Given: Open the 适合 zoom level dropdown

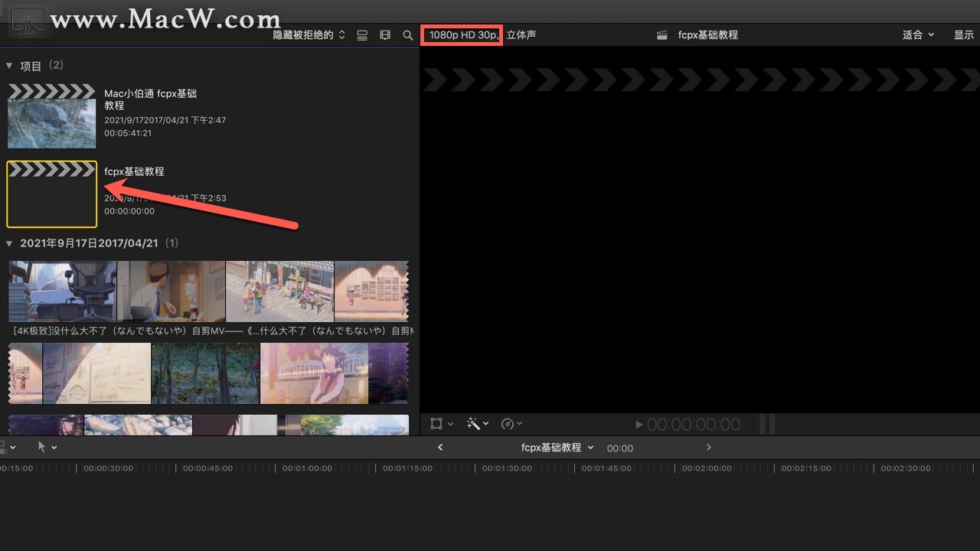Looking at the screenshot, I should [919, 35].
